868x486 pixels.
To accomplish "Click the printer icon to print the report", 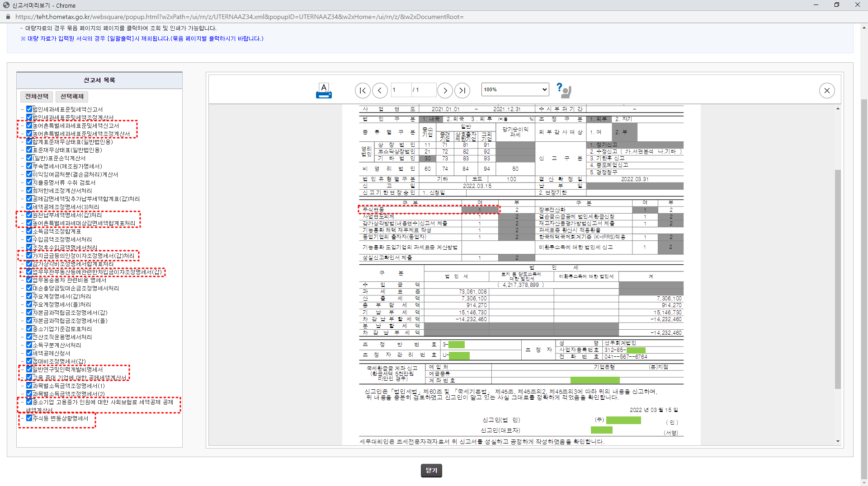I will pyautogui.click(x=324, y=90).
